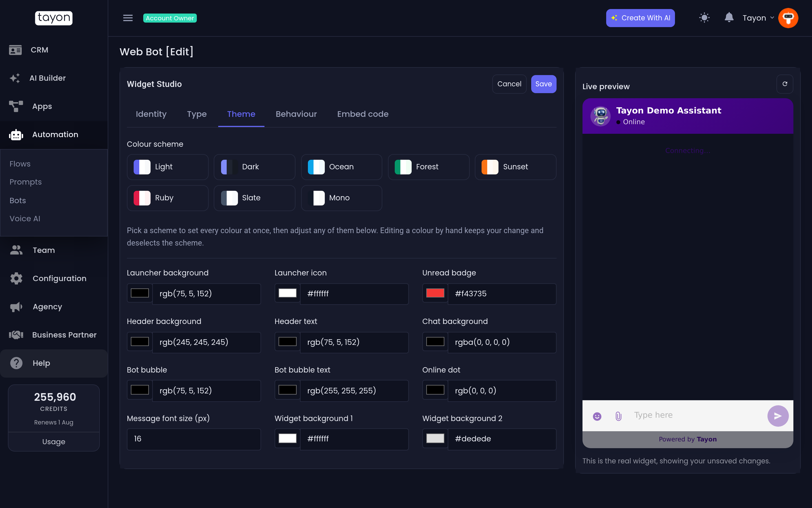Select the Light colour scheme
The height and width of the screenshot is (508, 812).
point(167,167)
